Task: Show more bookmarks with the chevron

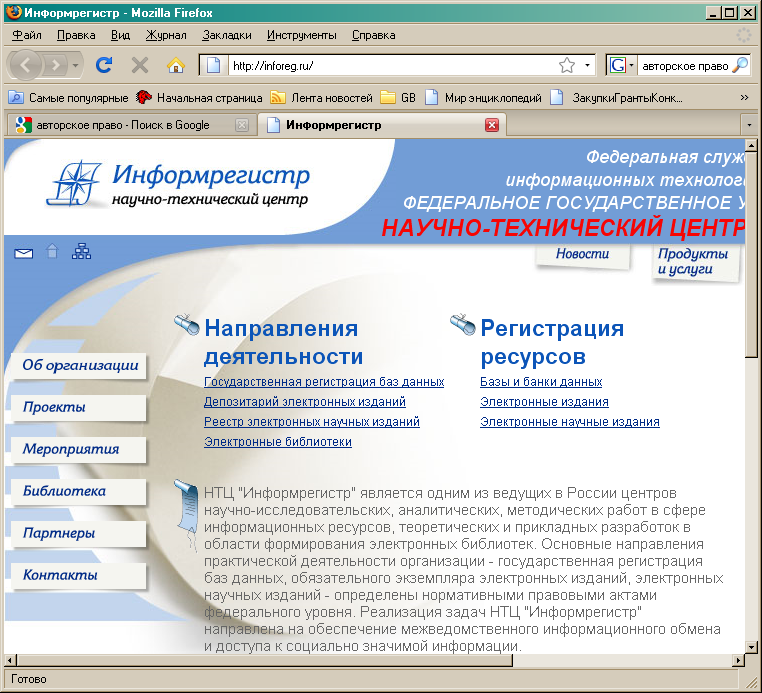Action: pos(744,98)
